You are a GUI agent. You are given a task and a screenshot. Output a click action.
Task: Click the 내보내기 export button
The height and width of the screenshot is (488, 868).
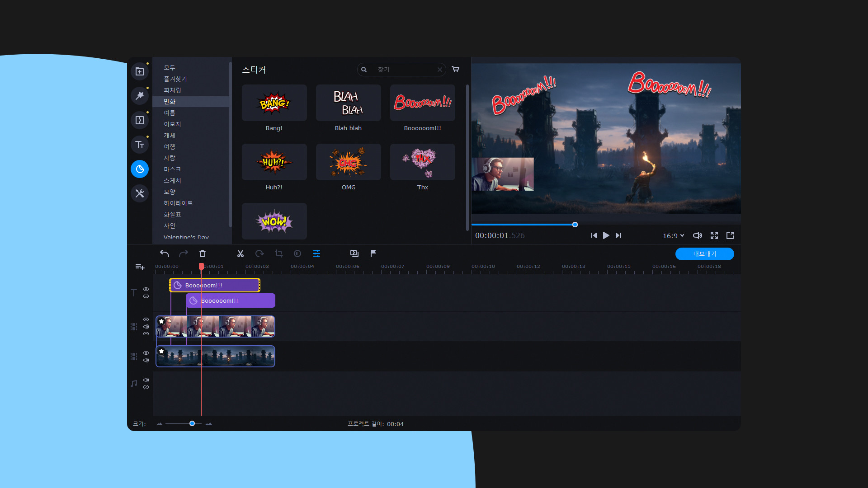coord(704,254)
